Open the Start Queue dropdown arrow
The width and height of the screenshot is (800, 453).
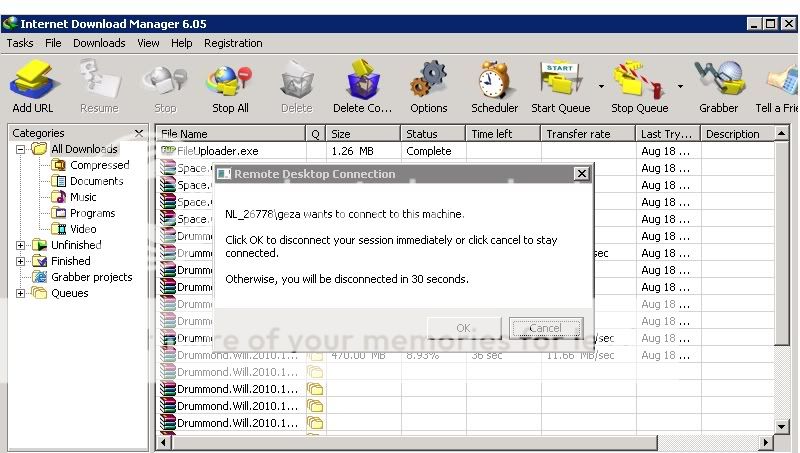[601, 86]
